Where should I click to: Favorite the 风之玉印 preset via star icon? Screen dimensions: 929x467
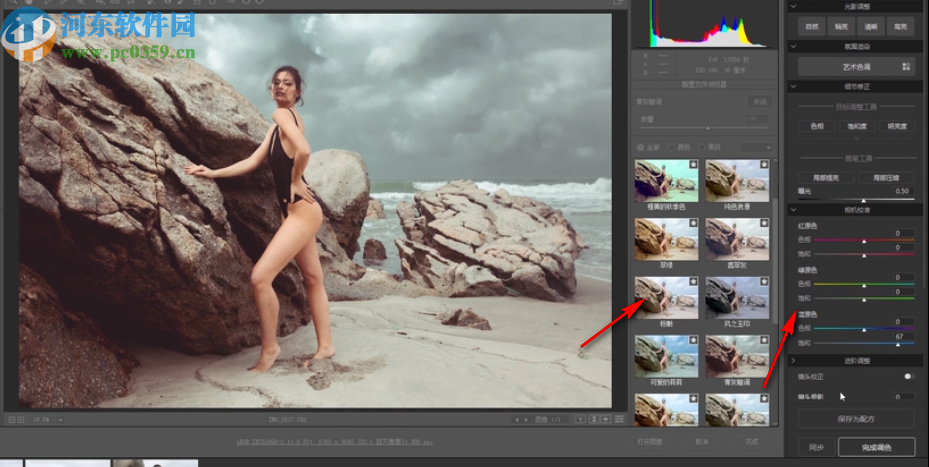click(x=764, y=283)
